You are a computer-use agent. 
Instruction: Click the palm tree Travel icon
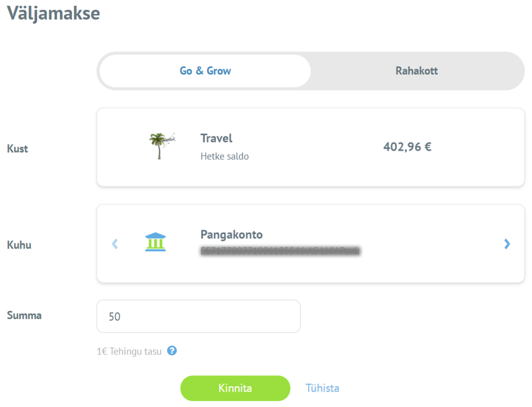pos(160,145)
